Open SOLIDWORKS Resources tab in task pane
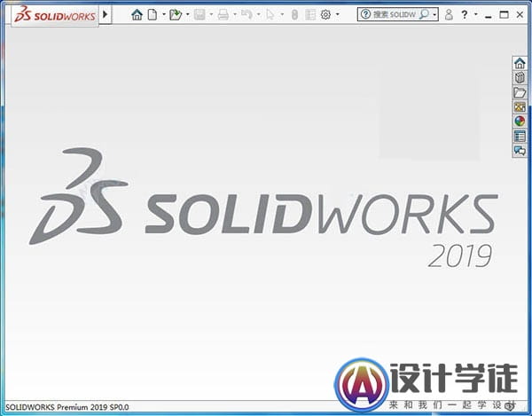The width and height of the screenshot is (532, 416). pyautogui.click(x=520, y=63)
